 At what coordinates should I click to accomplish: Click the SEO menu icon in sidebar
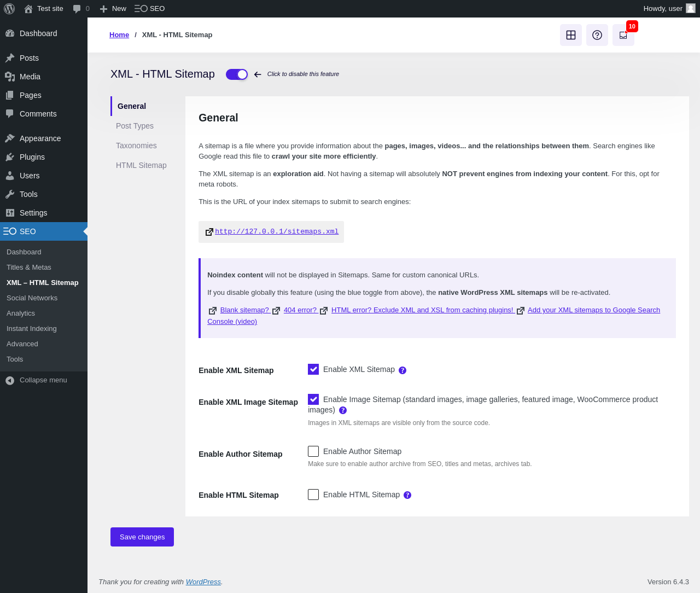(10, 231)
